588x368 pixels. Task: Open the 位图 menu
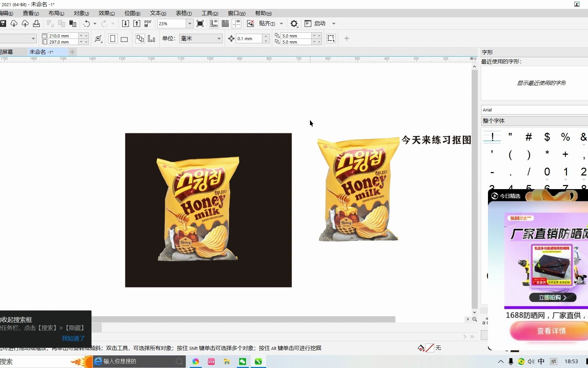tap(132, 13)
